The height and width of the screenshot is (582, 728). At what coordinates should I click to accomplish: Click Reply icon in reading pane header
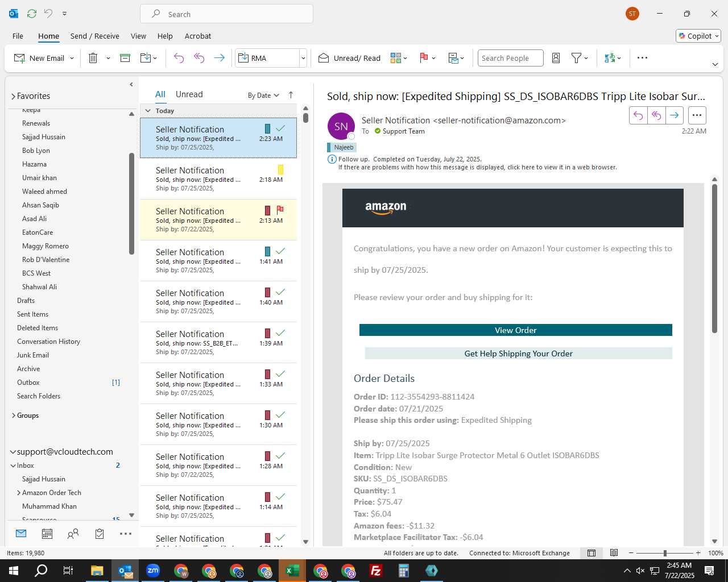tap(638, 115)
